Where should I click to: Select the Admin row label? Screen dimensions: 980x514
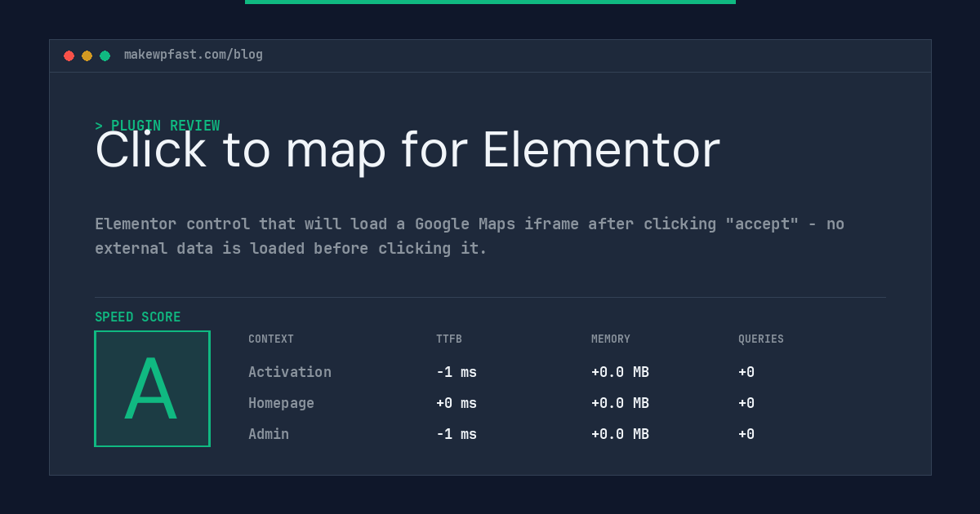pos(269,434)
